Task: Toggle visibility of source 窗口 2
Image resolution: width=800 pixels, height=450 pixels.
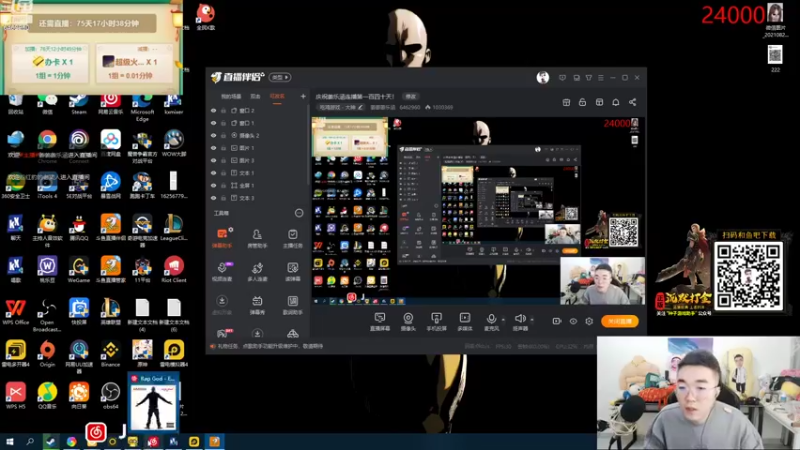Action: [213, 110]
